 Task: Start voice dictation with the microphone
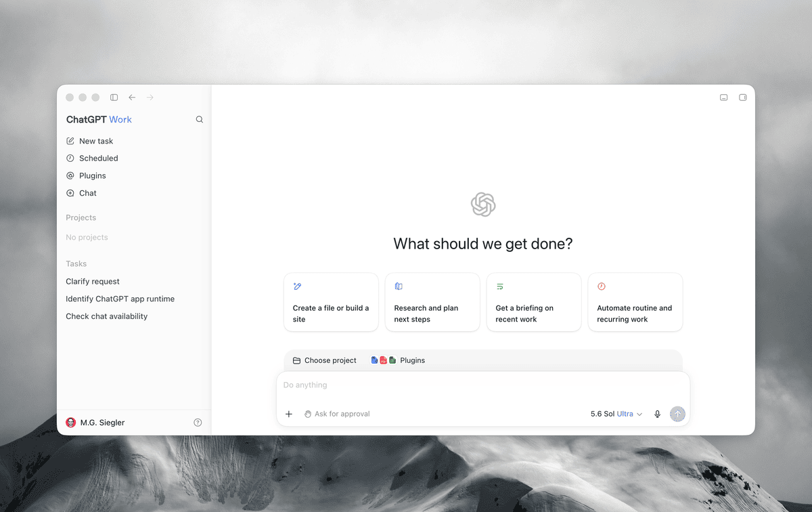point(657,414)
